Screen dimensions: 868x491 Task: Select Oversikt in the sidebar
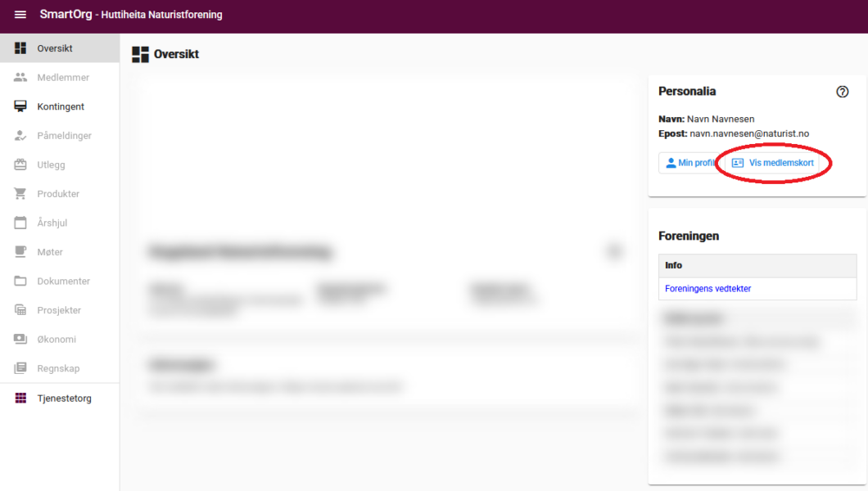(x=55, y=48)
